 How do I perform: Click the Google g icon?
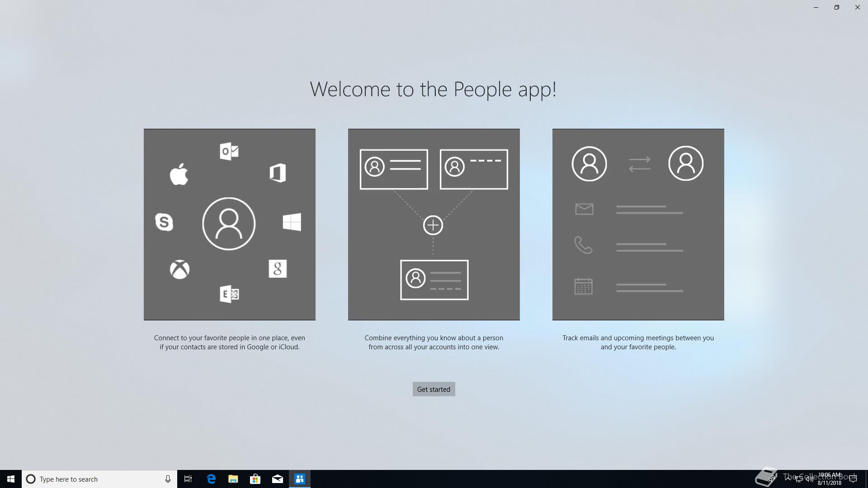(278, 269)
